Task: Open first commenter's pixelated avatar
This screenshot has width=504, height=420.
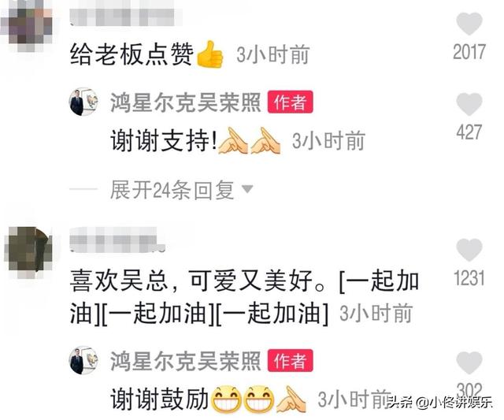Action: click(x=28, y=26)
